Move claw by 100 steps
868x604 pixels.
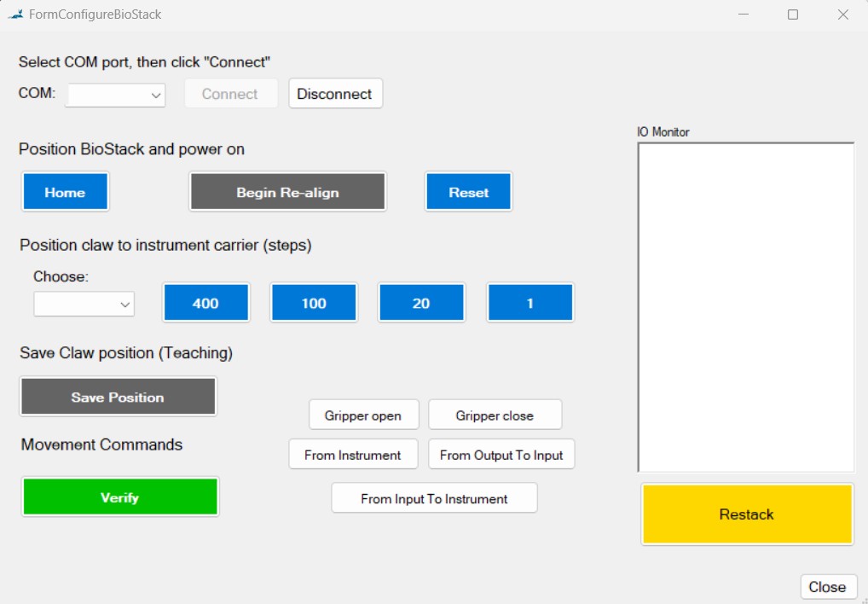coord(314,302)
